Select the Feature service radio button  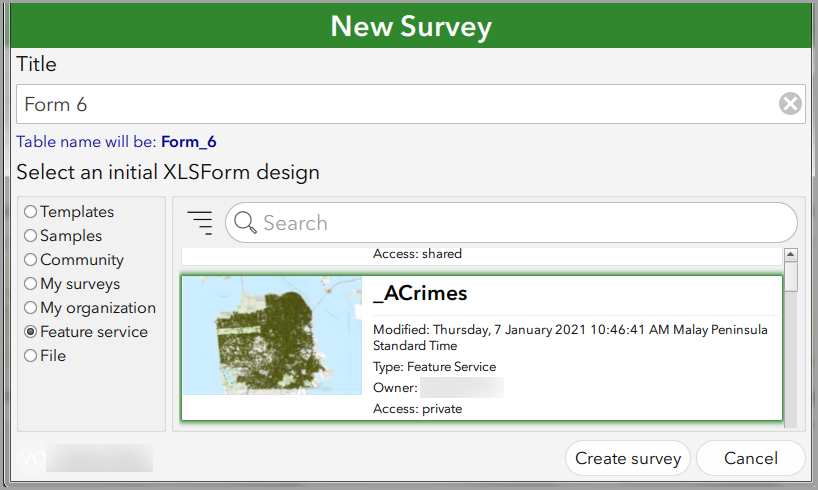tap(30, 331)
